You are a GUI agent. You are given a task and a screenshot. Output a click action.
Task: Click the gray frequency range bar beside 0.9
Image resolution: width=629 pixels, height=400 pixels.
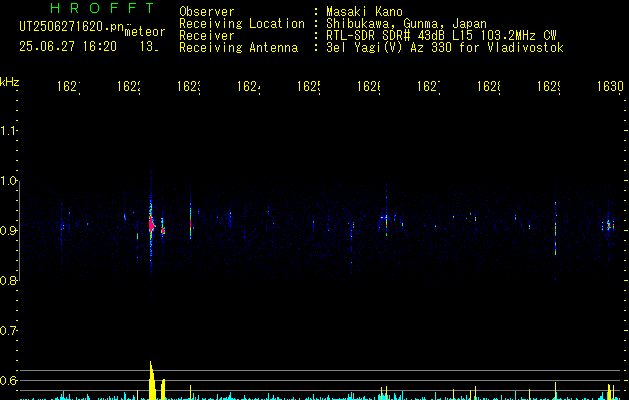[19, 231]
